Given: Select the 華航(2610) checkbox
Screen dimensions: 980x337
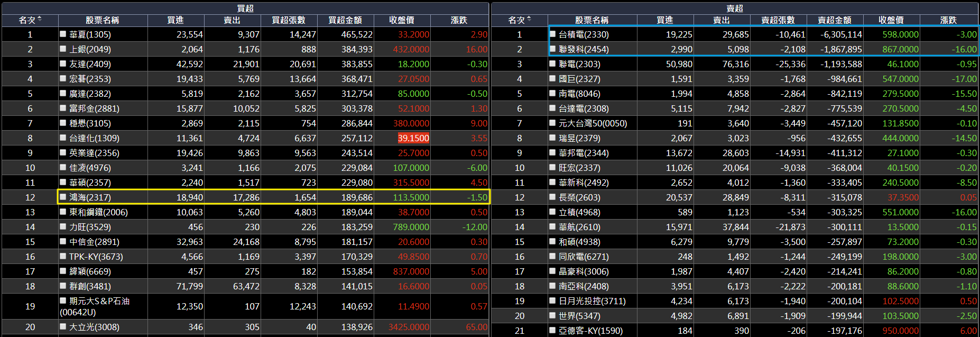Looking at the screenshot, I should tap(552, 226).
